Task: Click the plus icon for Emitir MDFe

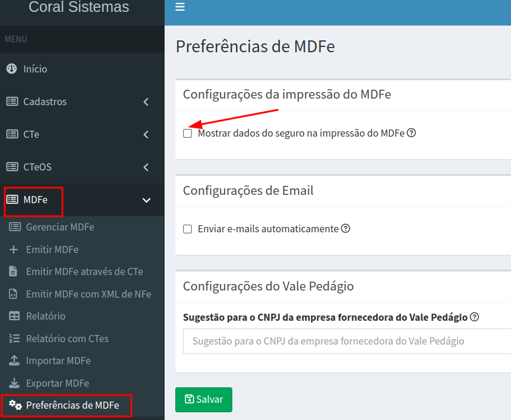Action: click(x=14, y=250)
